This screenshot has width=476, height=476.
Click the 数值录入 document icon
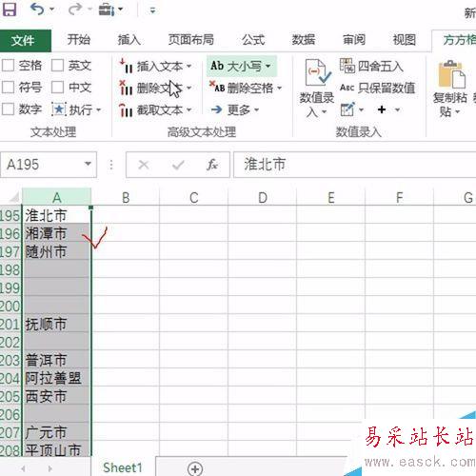tap(317, 72)
